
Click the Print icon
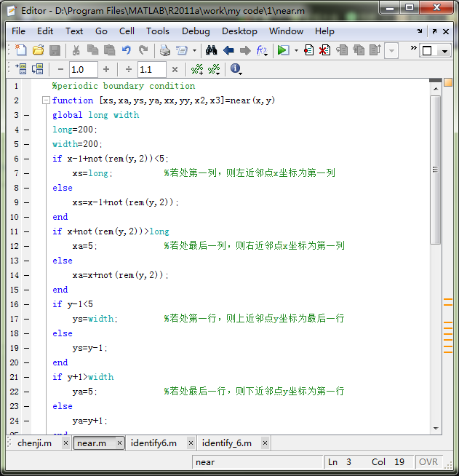pos(164,50)
